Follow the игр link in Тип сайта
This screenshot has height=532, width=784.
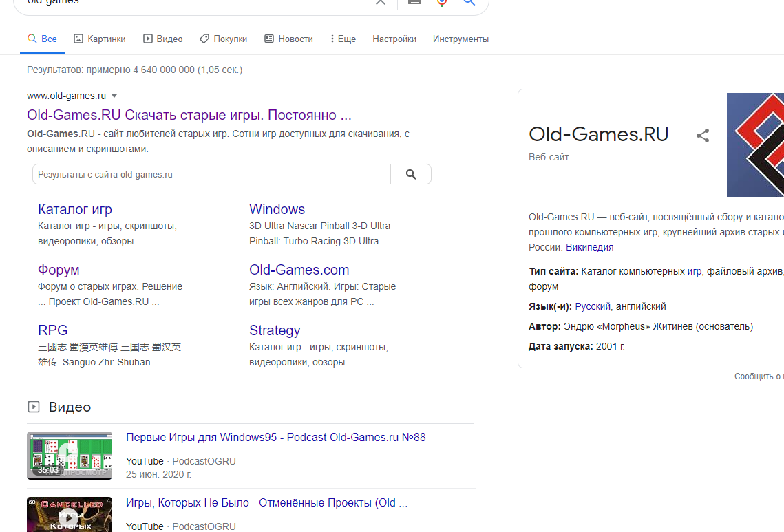(695, 271)
